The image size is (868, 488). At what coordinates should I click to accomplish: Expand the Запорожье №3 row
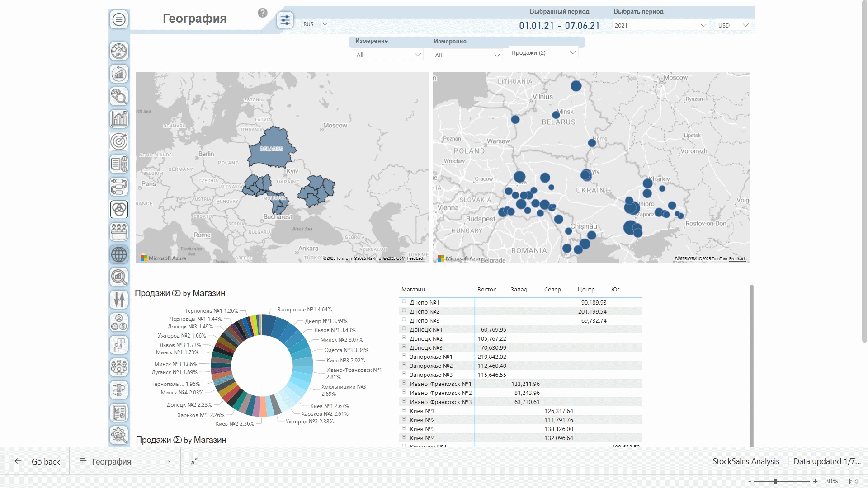(x=404, y=374)
